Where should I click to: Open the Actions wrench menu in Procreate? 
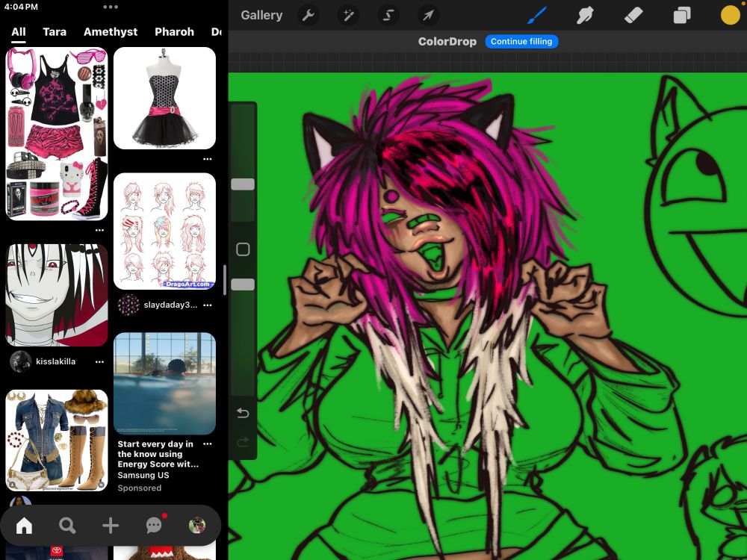(309, 15)
